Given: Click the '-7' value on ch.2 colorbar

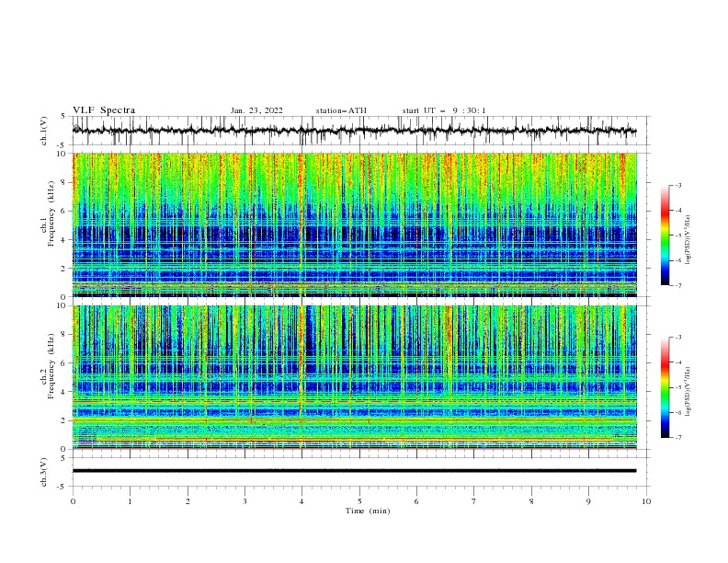Looking at the screenshot, I should coord(677,437).
